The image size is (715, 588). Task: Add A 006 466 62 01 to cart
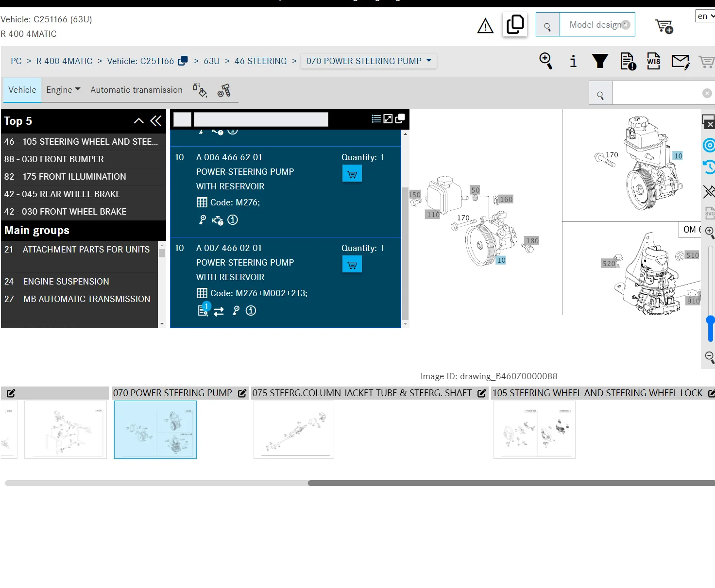(x=352, y=174)
